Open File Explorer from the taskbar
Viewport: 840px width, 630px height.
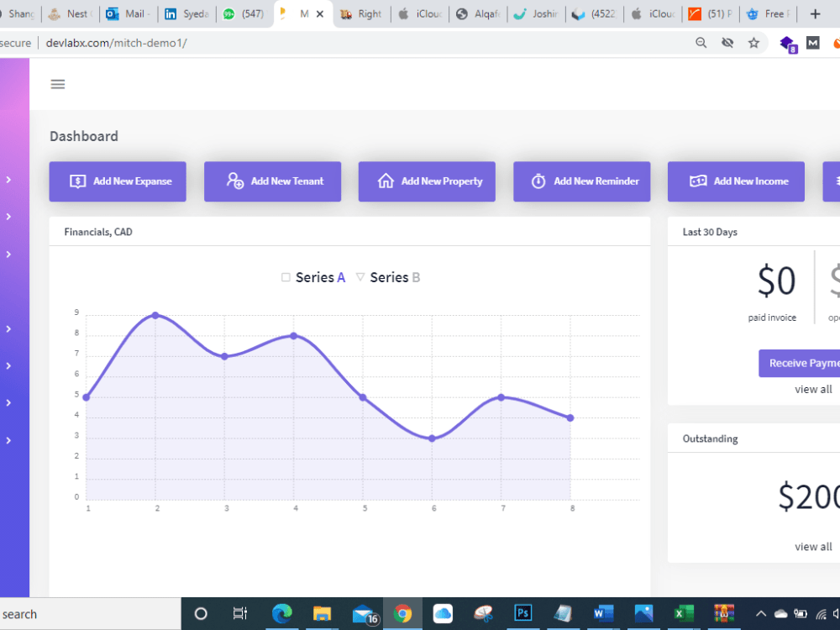(322, 613)
